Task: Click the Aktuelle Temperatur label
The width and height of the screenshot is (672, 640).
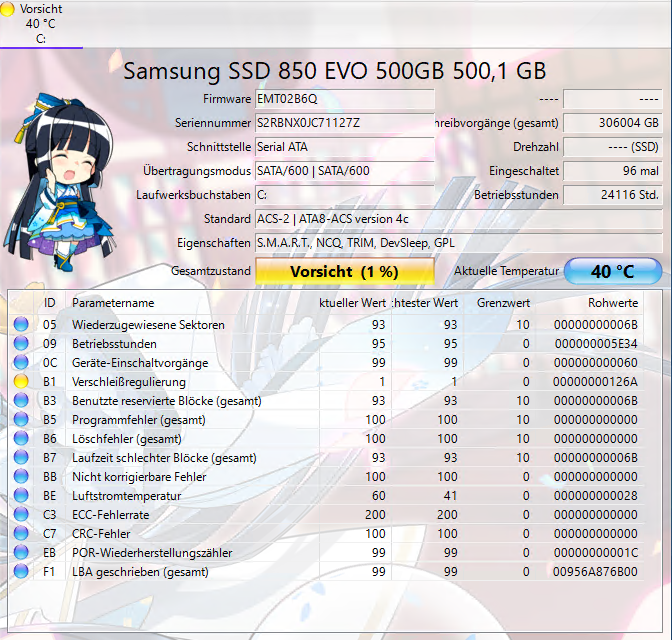Action: 507,271
